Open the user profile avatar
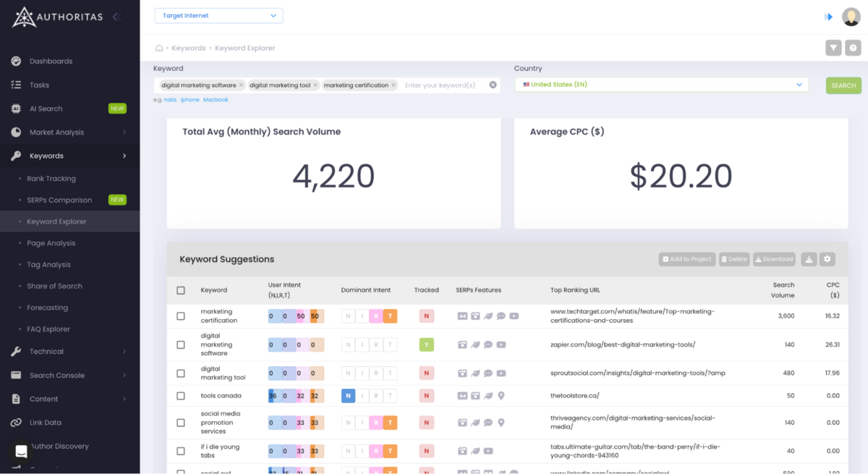Screen dimensions: 868x474 (851, 17)
